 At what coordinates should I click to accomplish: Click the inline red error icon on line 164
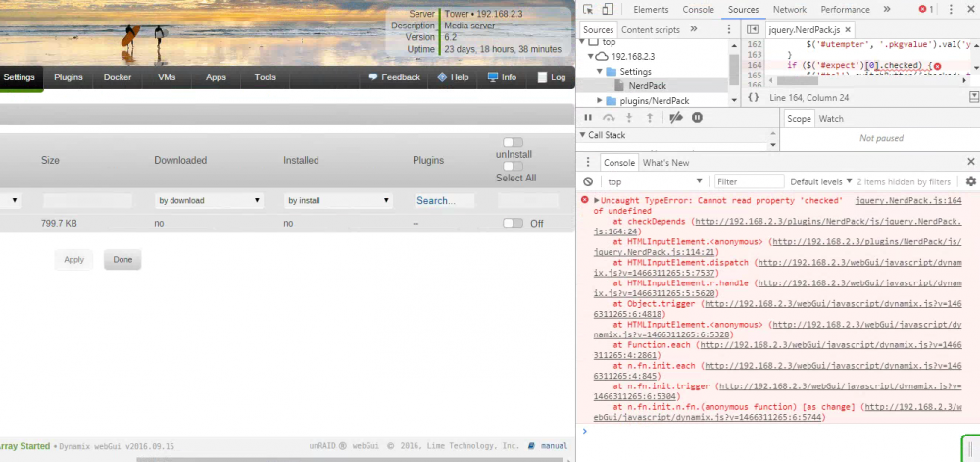tap(937, 65)
